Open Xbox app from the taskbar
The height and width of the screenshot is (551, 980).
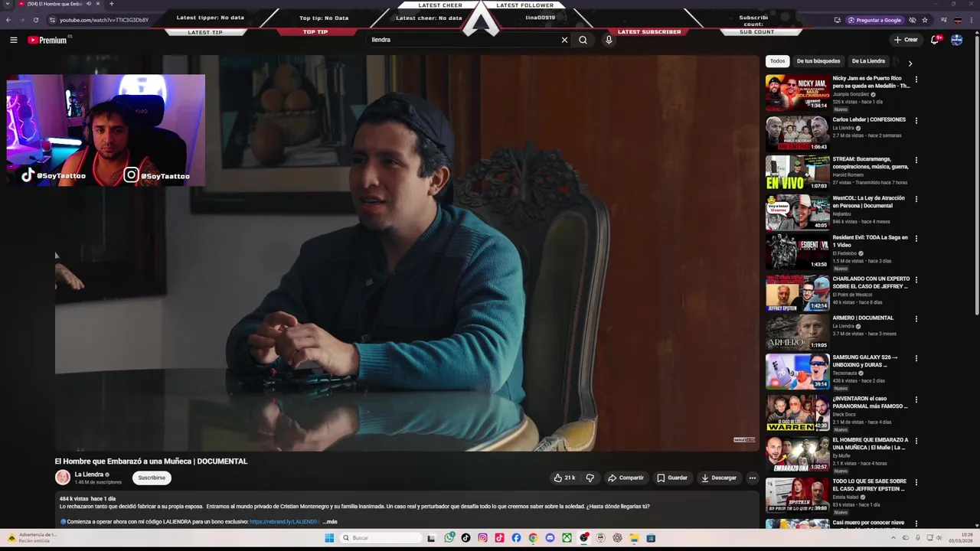coord(567,538)
